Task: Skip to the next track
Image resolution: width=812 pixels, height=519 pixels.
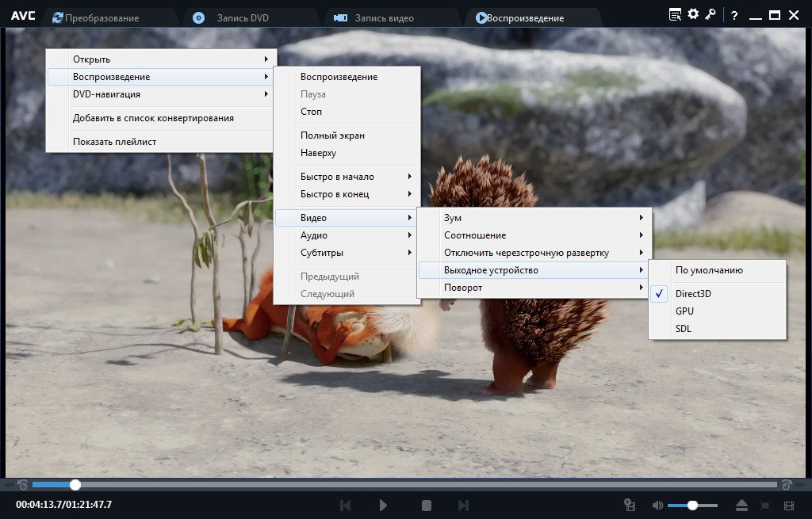Action: pos(464,505)
